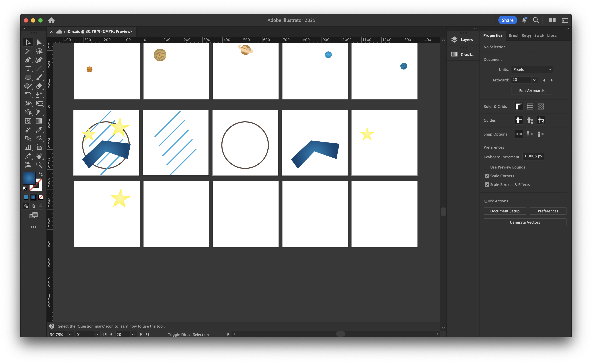
Task: Select the Zoom tool
Action: tap(39, 165)
